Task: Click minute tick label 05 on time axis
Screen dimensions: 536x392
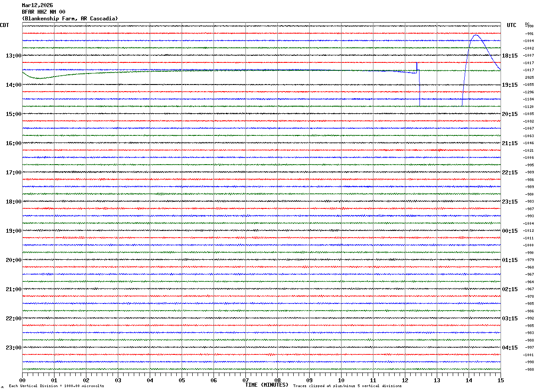Action: coord(182,380)
